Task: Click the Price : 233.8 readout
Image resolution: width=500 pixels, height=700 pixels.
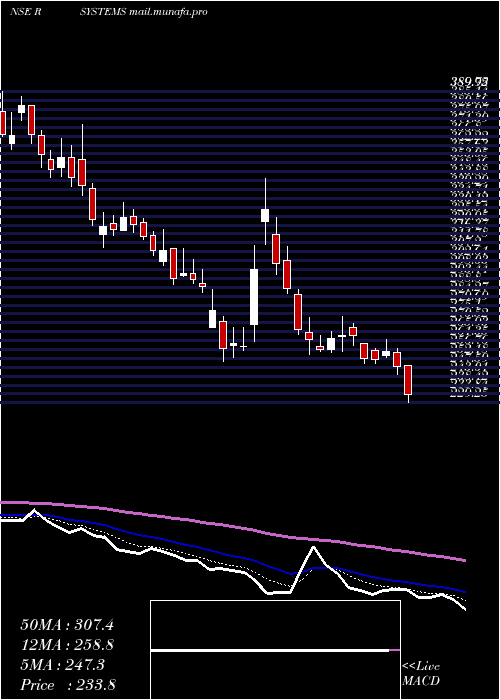Action: 68,685
